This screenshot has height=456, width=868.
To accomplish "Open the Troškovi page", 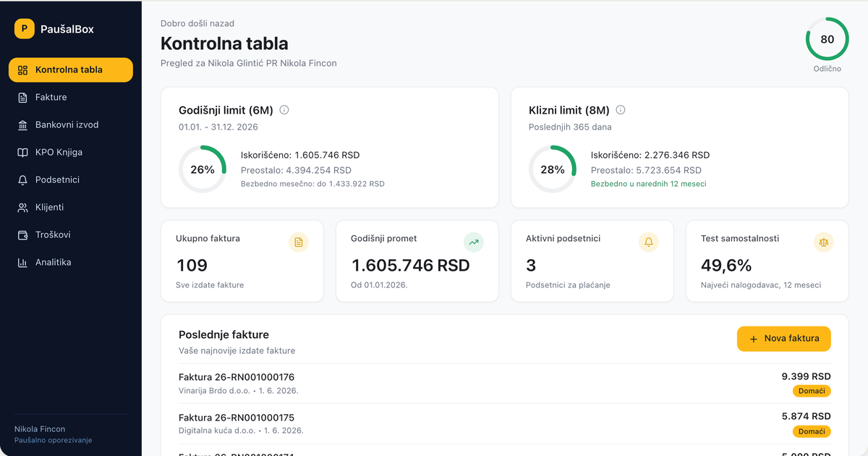I will pos(71,235).
